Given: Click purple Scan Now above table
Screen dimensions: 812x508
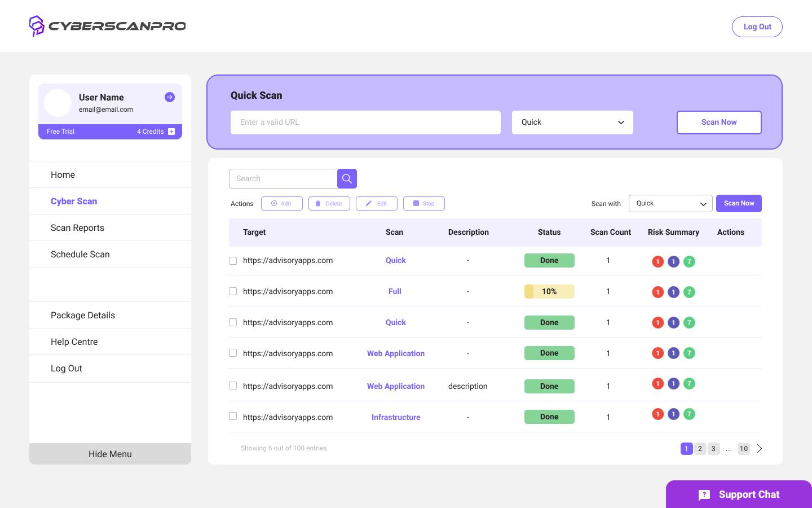Looking at the screenshot, I should pyautogui.click(x=739, y=203).
